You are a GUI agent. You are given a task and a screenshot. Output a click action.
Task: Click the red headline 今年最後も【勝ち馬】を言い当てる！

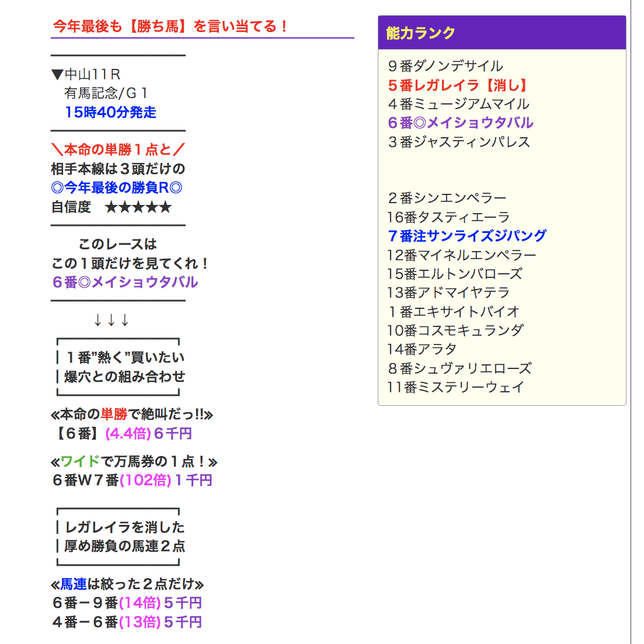pos(170,26)
